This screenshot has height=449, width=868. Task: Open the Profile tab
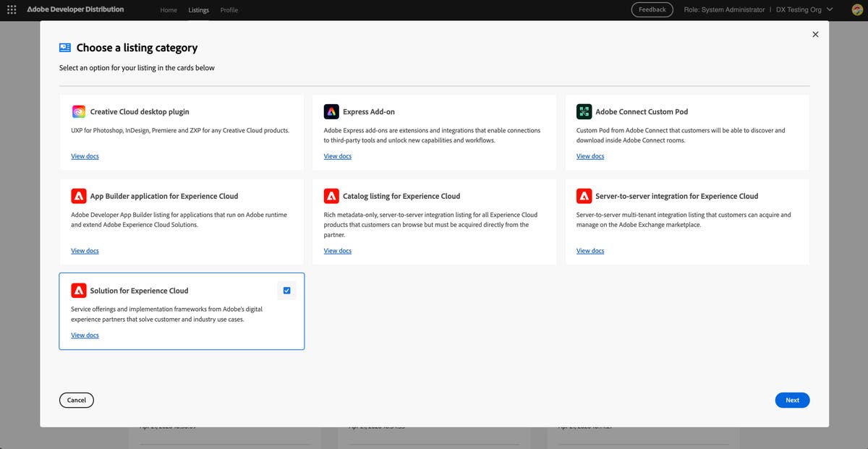(229, 10)
